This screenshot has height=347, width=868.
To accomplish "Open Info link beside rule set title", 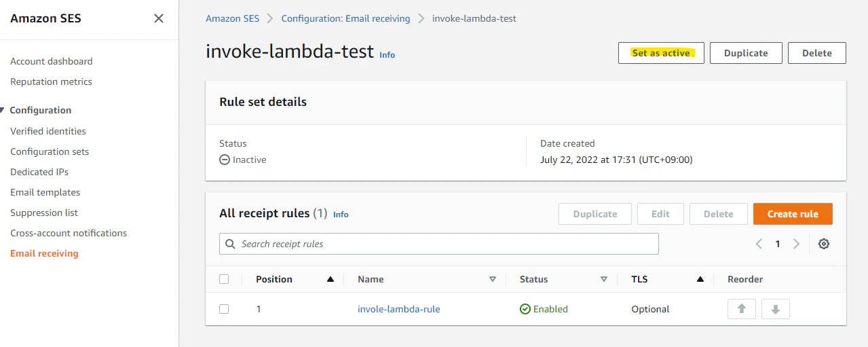I will pyautogui.click(x=387, y=55).
